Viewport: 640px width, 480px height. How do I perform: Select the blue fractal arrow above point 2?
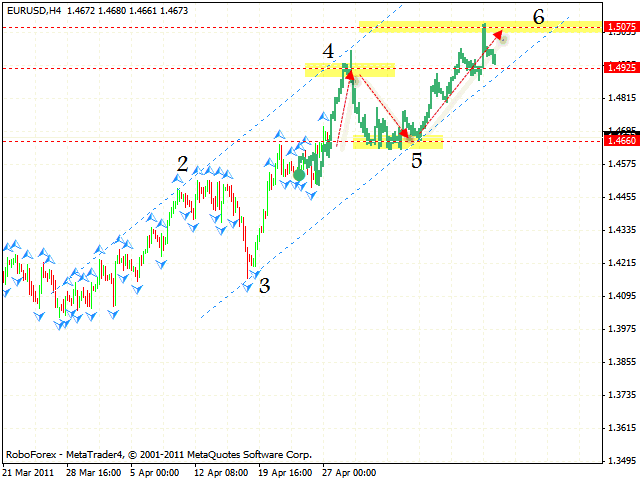coord(178,178)
